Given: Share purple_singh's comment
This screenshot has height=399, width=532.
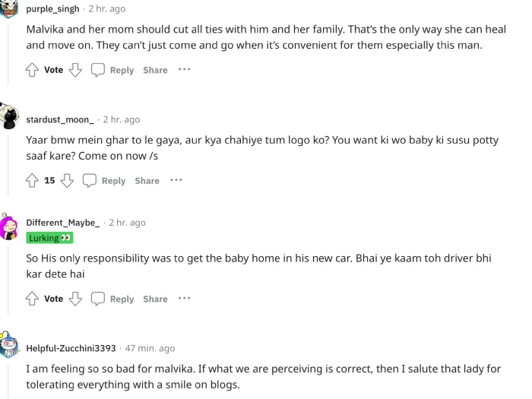Looking at the screenshot, I should click(155, 70).
